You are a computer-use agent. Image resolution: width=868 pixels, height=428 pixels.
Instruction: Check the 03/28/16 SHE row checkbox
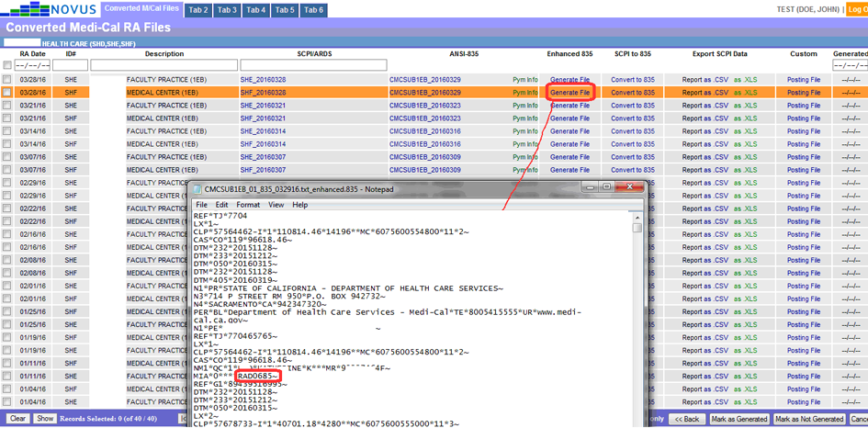pos(6,80)
